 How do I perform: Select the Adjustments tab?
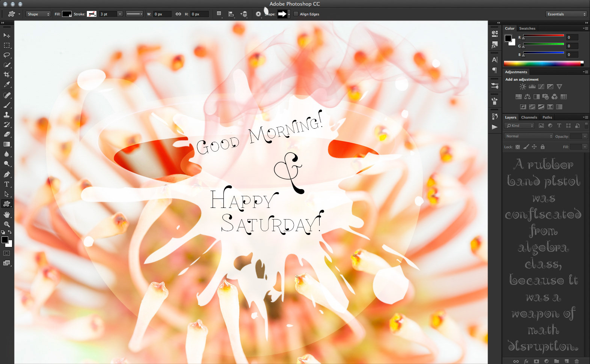(x=516, y=72)
